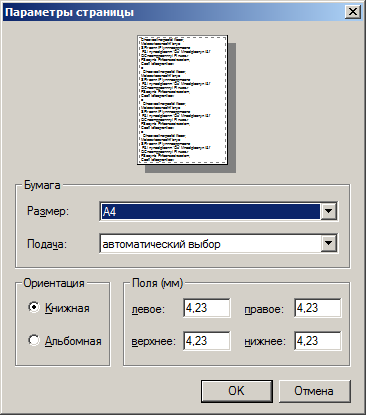Image resolution: width=366 pixels, height=415 pixels.
Task: Click the правое margin input field
Action: tap(318, 308)
